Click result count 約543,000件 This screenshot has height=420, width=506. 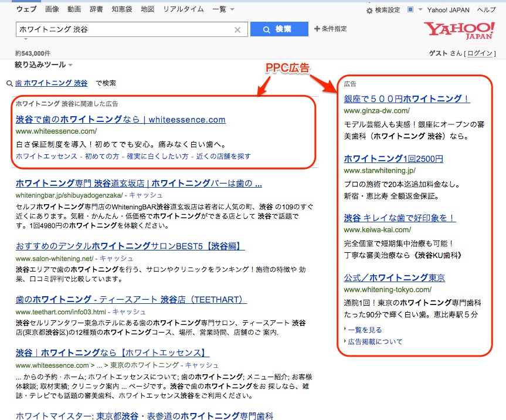[33, 53]
